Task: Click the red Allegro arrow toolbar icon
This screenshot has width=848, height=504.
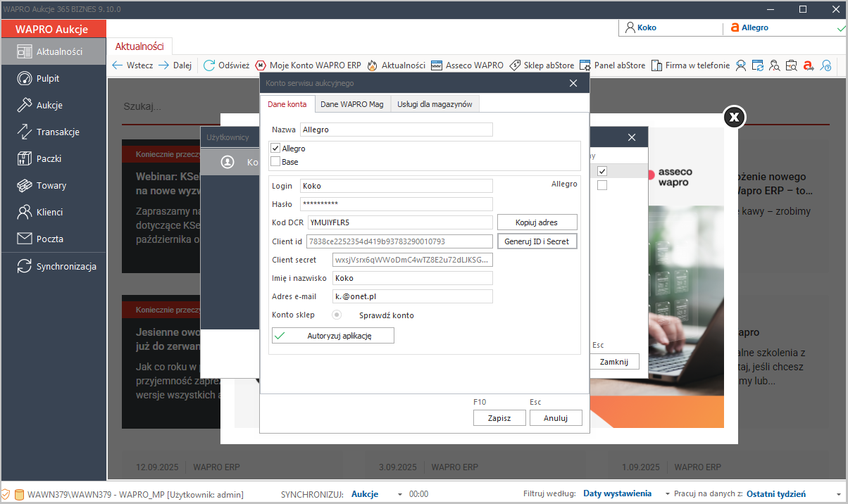Action: [808, 65]
